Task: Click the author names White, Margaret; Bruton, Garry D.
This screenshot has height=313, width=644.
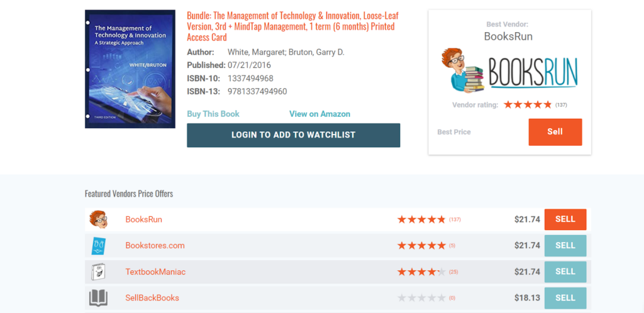Action: pos(286,53)
